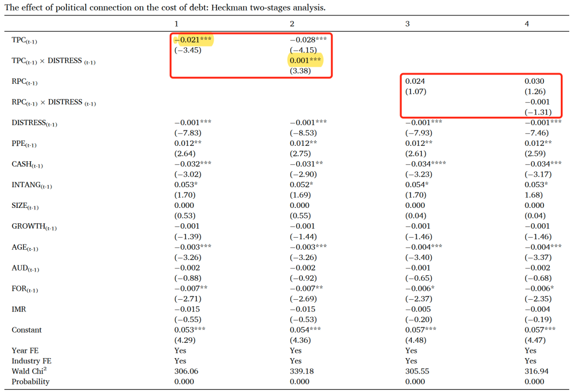Screen dimensions: 573x392
Task: Select the coefficient −0.021***
Action: [193, 40]
